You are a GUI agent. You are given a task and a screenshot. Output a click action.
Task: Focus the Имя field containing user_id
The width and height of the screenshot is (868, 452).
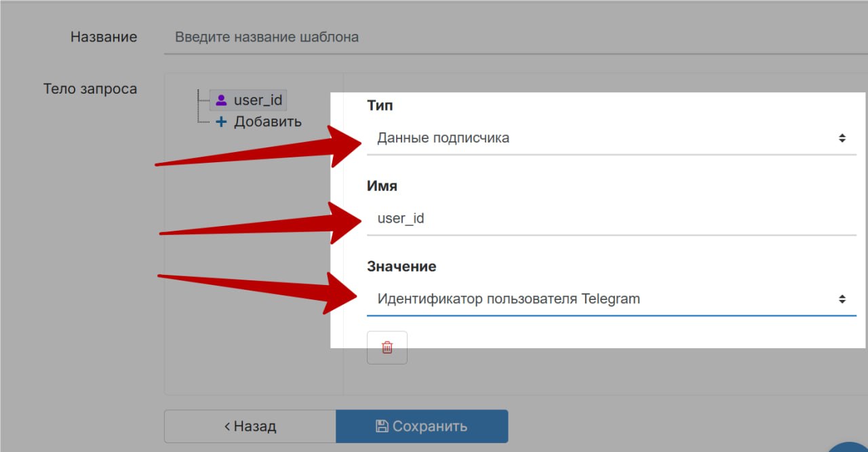pyautogui.click(x=610, y=219)
